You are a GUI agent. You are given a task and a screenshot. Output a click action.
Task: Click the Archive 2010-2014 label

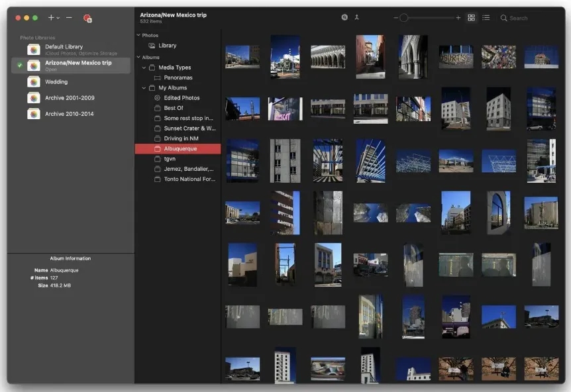tap(69, 114)
